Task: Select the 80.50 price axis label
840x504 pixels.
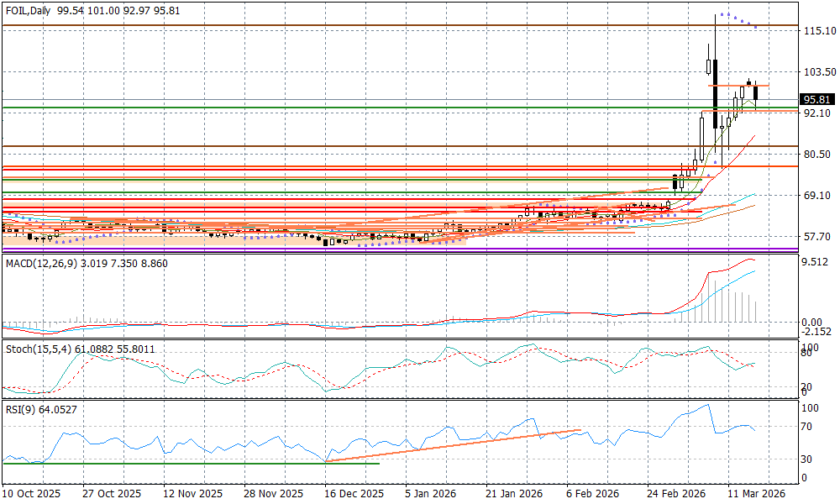Action: 817,155
